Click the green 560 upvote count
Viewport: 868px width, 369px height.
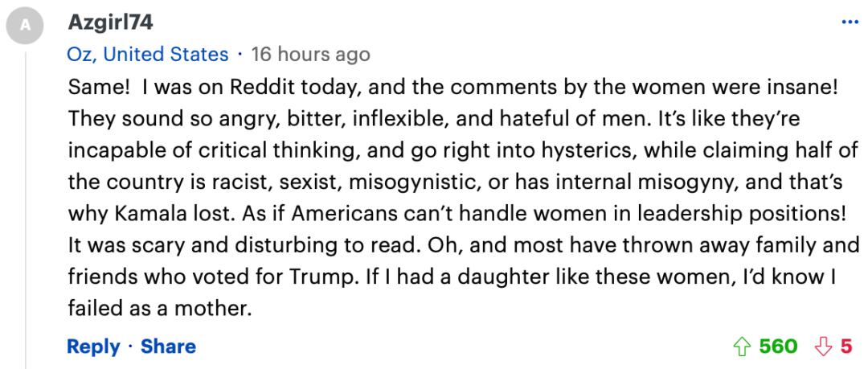(778, 346)
